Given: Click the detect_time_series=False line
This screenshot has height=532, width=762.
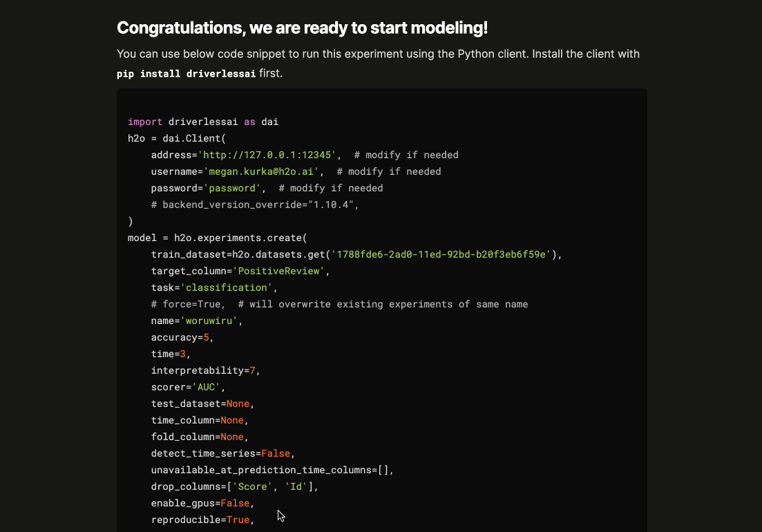Looking at the screenshot, I should (x=222, y=453).
